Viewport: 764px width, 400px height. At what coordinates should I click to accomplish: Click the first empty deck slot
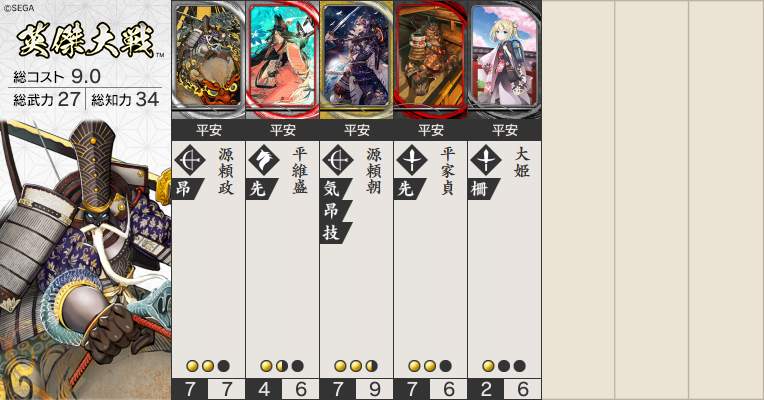click(x=578, y=200)
